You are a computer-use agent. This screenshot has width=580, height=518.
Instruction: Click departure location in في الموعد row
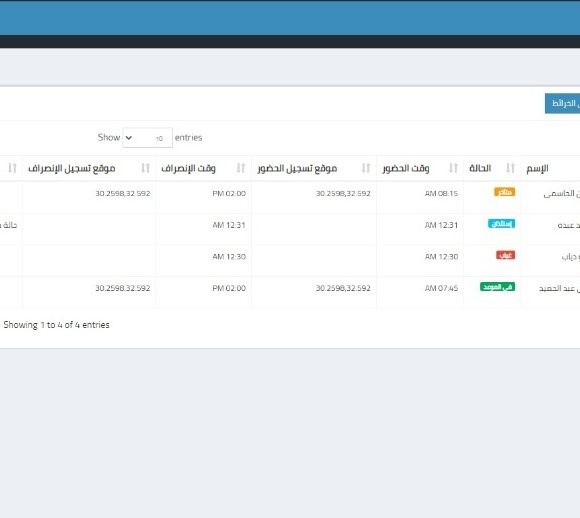[x=123, y=288]
